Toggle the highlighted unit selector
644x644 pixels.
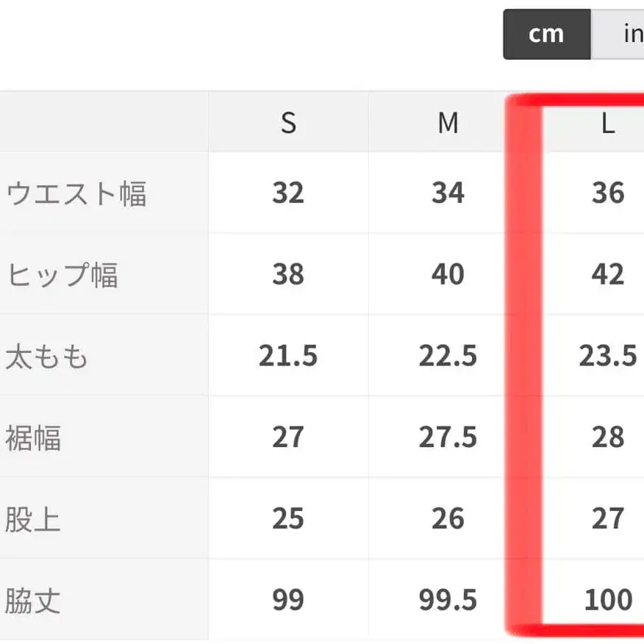pyautogui.click(x=545, y=34)
